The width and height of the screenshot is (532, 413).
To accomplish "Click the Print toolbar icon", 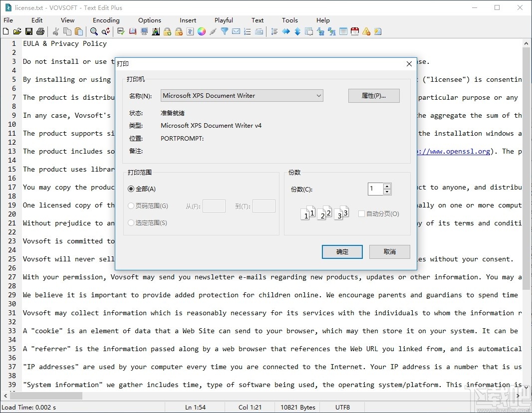I will coord(40,31).
